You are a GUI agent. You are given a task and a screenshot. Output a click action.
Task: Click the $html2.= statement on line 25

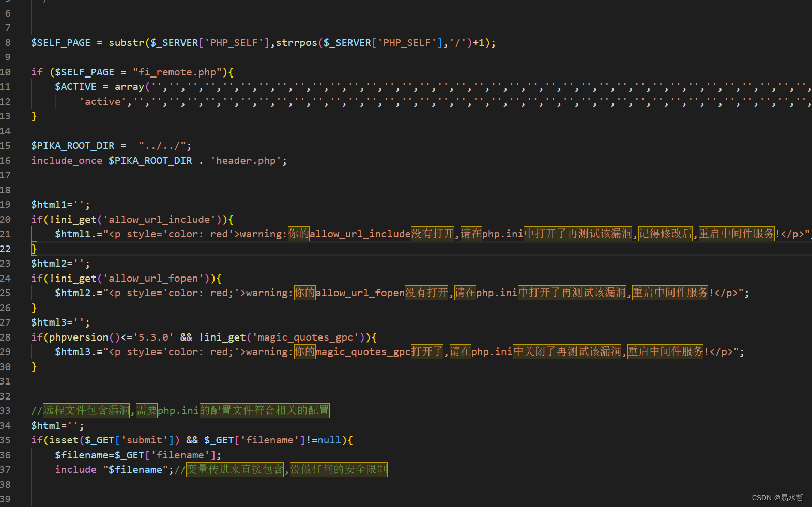(402, 293)
